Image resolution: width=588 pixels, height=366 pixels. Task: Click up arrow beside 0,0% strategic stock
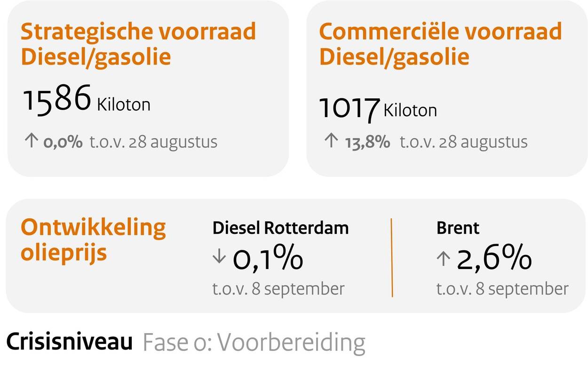(31, 141)
